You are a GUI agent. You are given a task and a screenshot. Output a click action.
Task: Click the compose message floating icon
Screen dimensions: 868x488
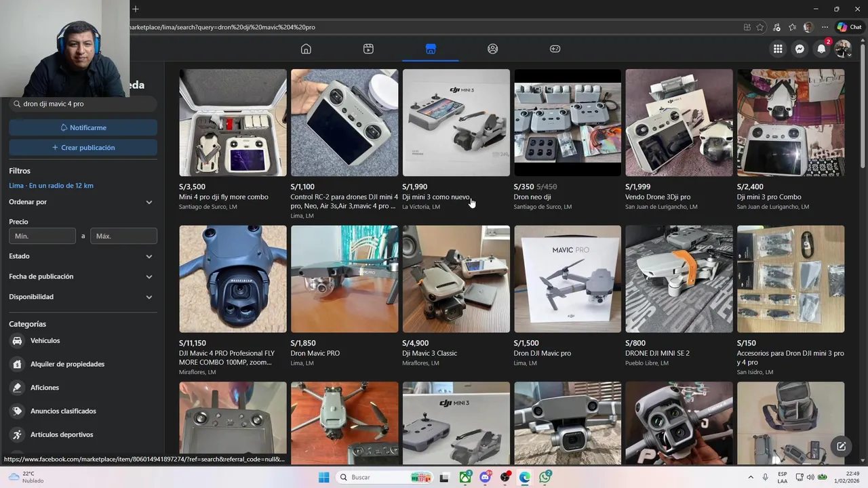(841, 446)
